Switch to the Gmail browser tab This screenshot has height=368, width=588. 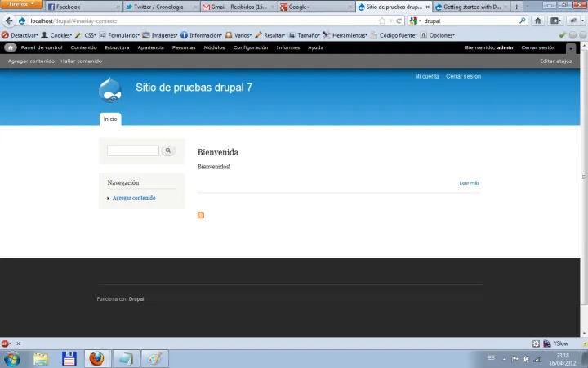click(237, 7)
